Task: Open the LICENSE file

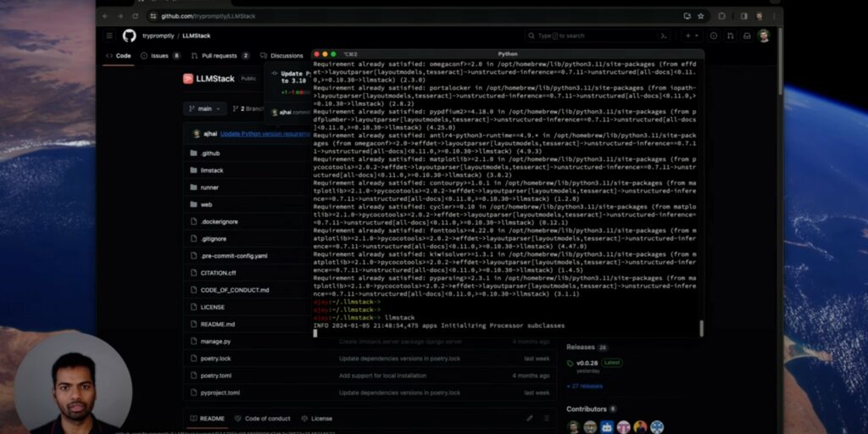Action: click(213, 307)
